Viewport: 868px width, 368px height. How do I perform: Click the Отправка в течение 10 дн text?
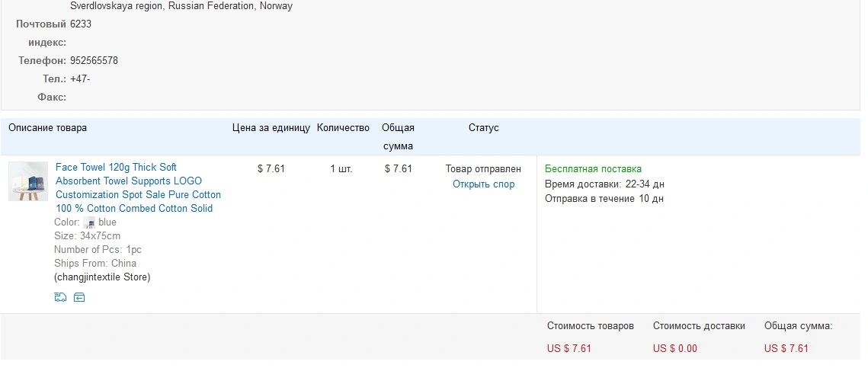604,199
